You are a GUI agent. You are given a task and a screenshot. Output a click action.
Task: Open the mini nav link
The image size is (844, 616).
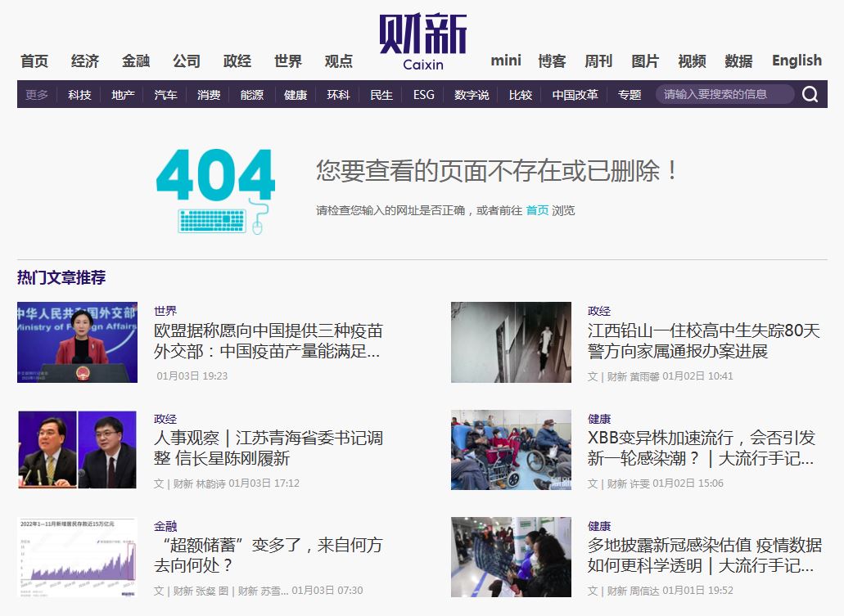point(506,61)
